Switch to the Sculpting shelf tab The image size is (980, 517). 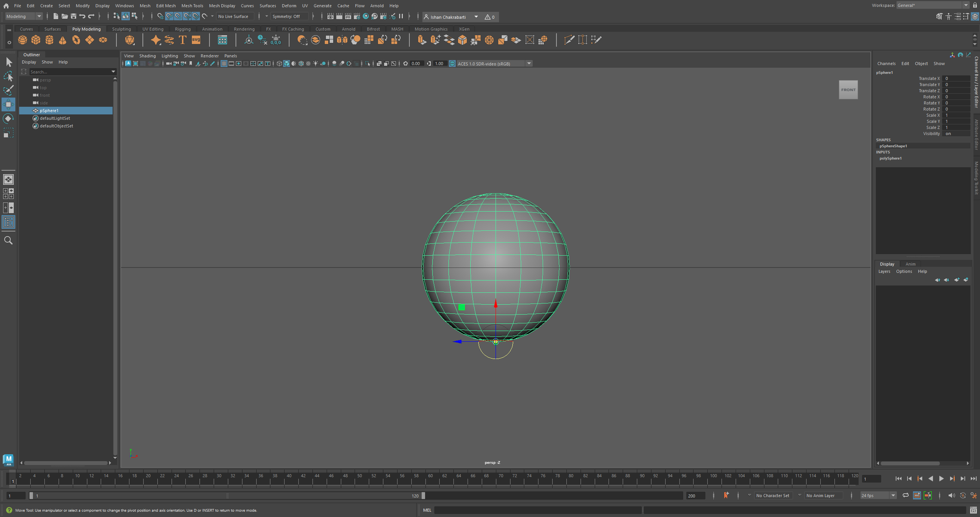tap(121, 29)
